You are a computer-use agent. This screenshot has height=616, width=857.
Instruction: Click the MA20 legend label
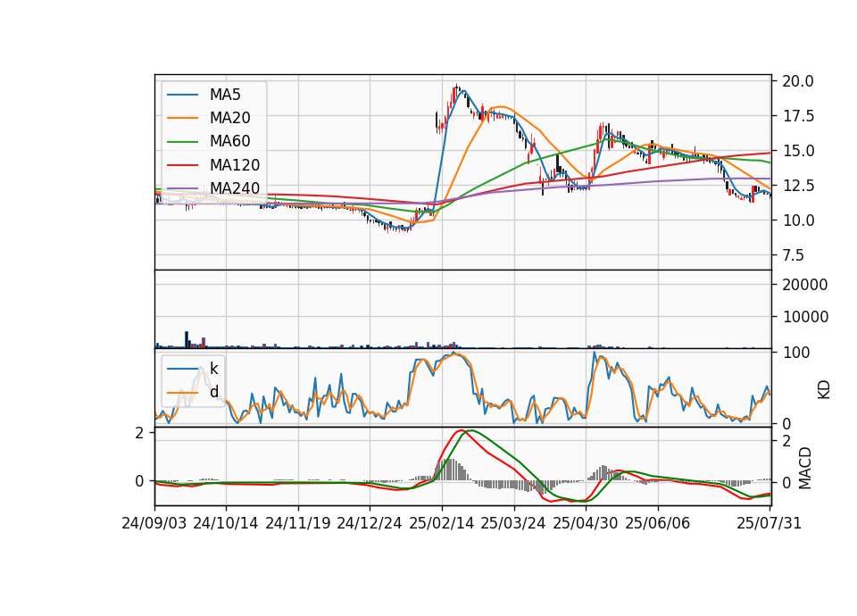229,118
